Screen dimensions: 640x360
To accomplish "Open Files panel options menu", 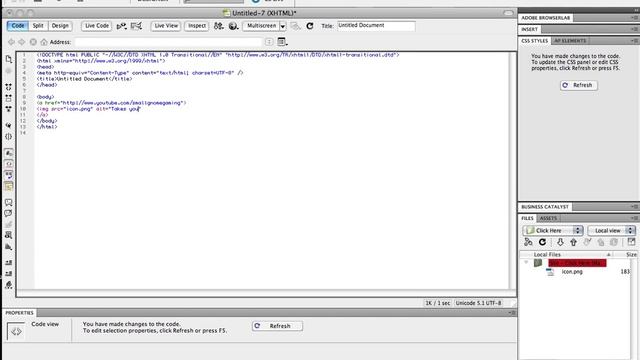I will click(x=634, y=218).
